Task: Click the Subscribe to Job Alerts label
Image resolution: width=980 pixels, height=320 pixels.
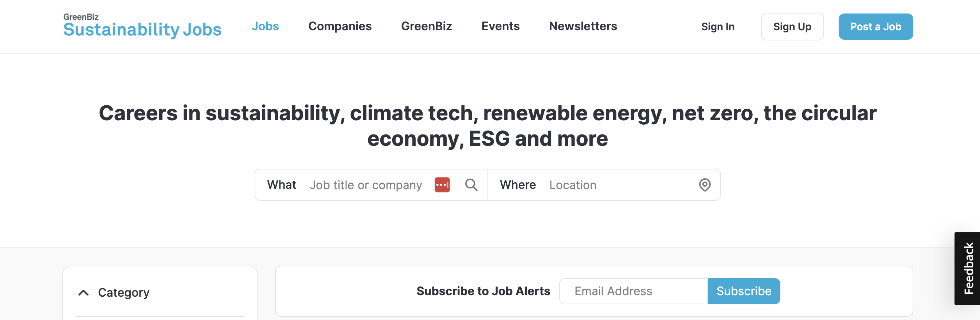Action: (x=483, y=291)
